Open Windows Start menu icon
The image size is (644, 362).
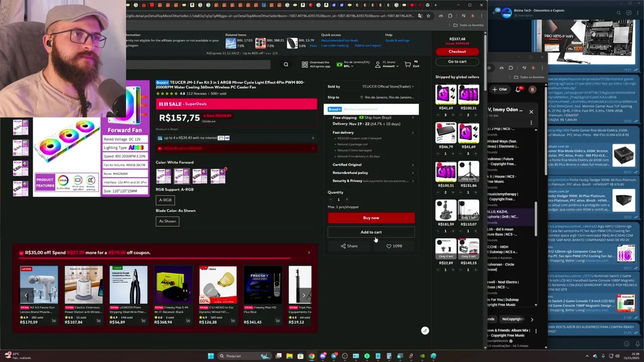click(x=211, y=356)
